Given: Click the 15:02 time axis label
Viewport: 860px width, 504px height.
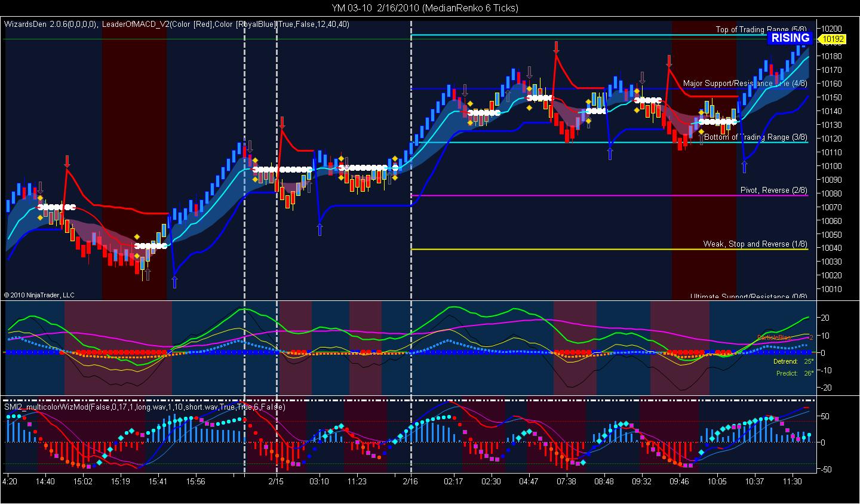Looking at the screenshot, I should [82, 481].
